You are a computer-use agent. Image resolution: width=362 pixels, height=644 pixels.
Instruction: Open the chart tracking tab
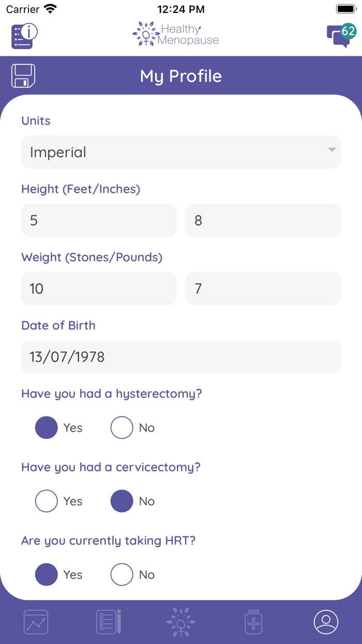pos(36,622)
